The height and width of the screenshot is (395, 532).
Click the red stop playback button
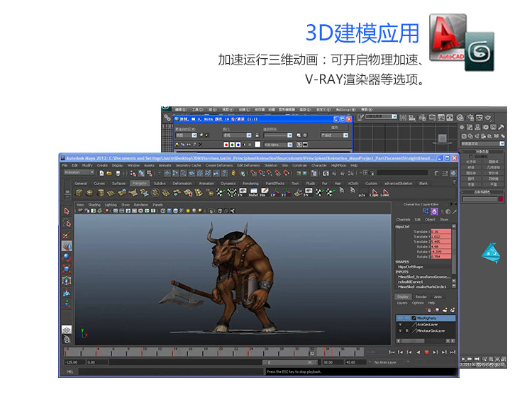[427, 352]
